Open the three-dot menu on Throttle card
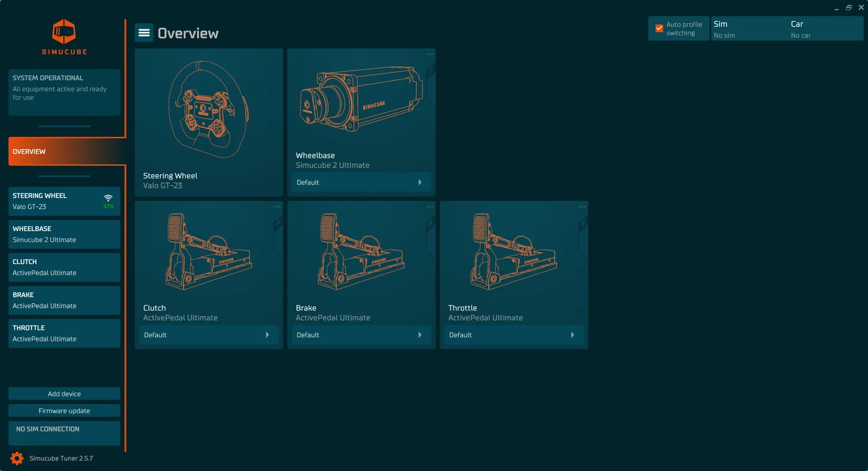The width and height of the screenshot is (868, 471). point(582,207)
